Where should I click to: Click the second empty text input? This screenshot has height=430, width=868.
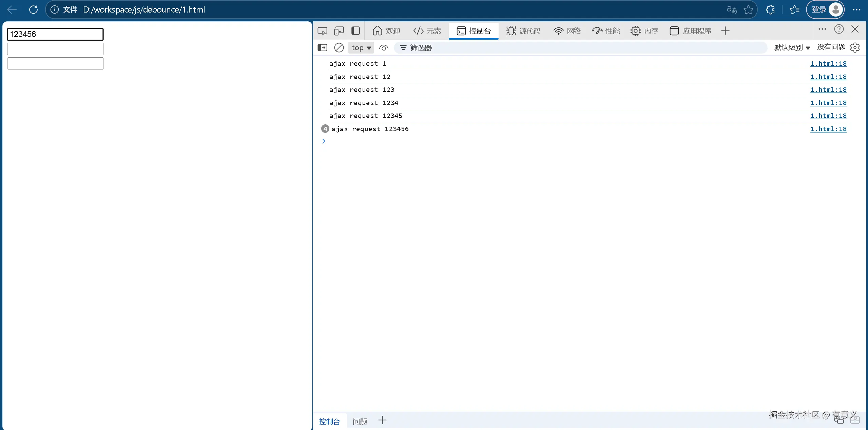click(55, 49)
